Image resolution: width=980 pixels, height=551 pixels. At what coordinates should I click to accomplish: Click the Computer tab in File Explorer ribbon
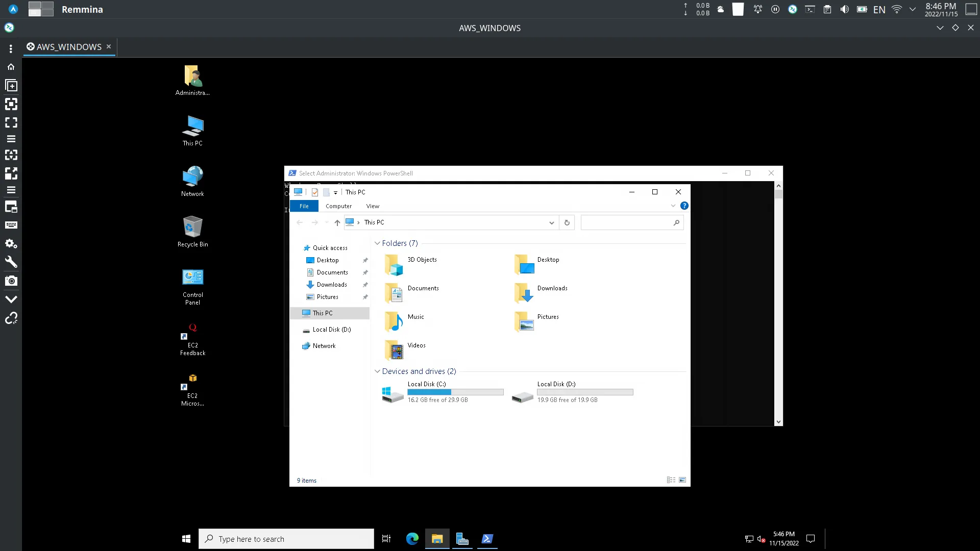click(x=338, y=206)
